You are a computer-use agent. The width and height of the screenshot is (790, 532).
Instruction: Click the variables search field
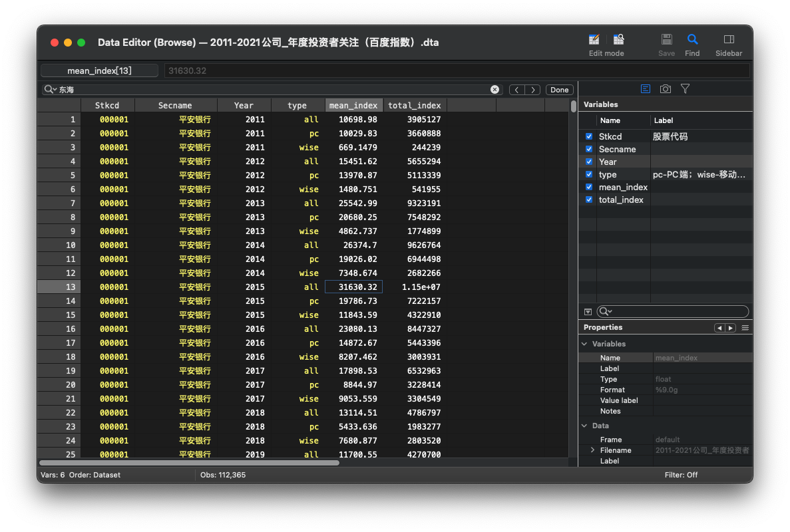coord(673,311)
